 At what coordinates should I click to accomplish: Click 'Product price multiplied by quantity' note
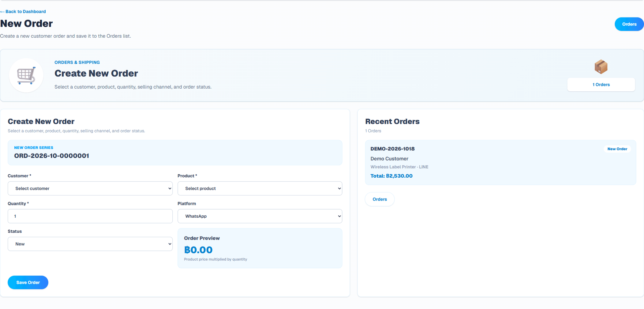click(x=216, y=259)
